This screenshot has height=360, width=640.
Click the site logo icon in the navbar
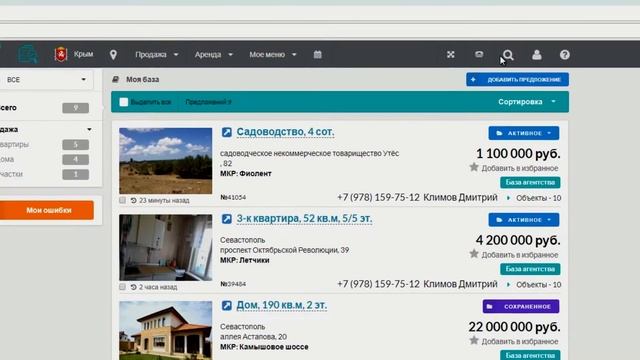click(x=28, y=54)
